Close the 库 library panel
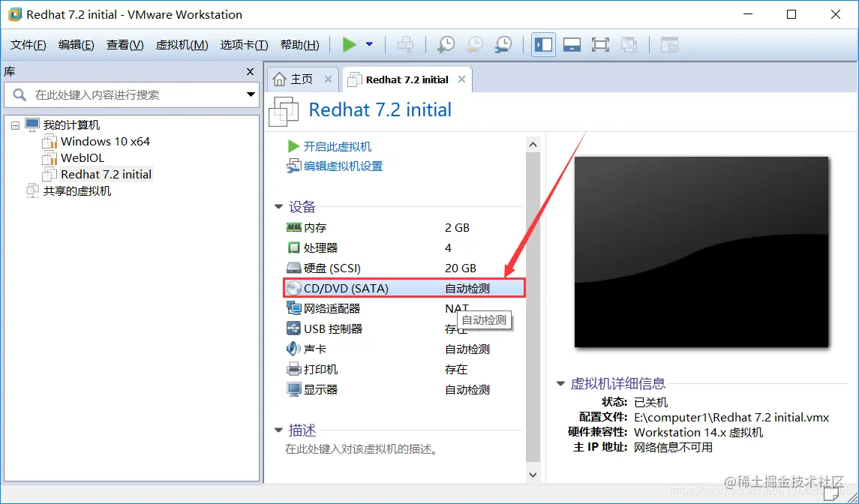 tap(251, 72)
